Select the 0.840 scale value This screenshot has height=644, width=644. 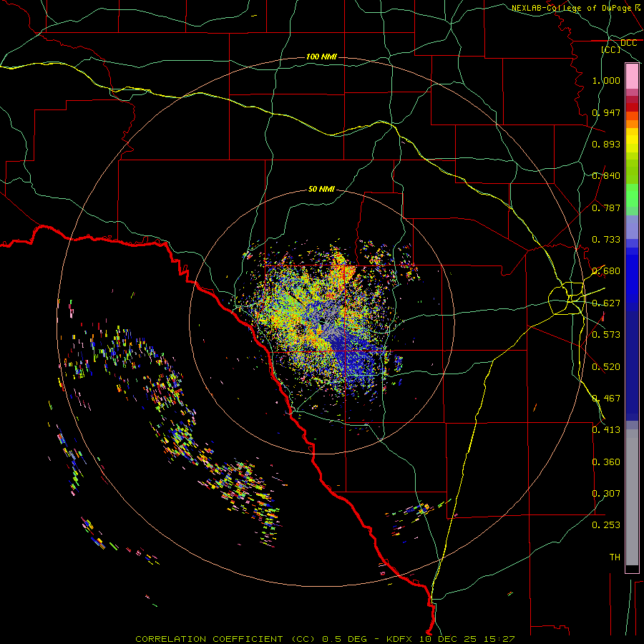pyautogui.click(x=606, y=176)
